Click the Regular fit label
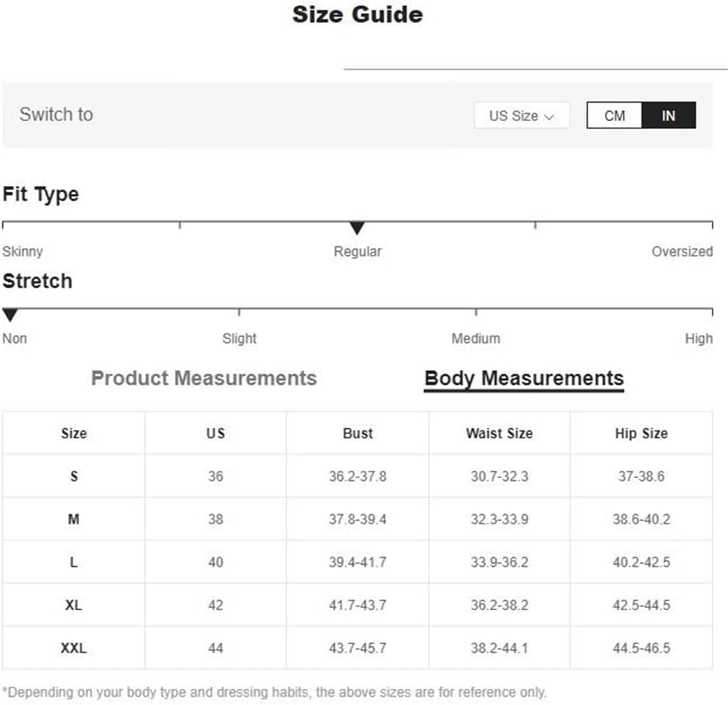Viewport: 728px width, 705px height. (357, 251)
